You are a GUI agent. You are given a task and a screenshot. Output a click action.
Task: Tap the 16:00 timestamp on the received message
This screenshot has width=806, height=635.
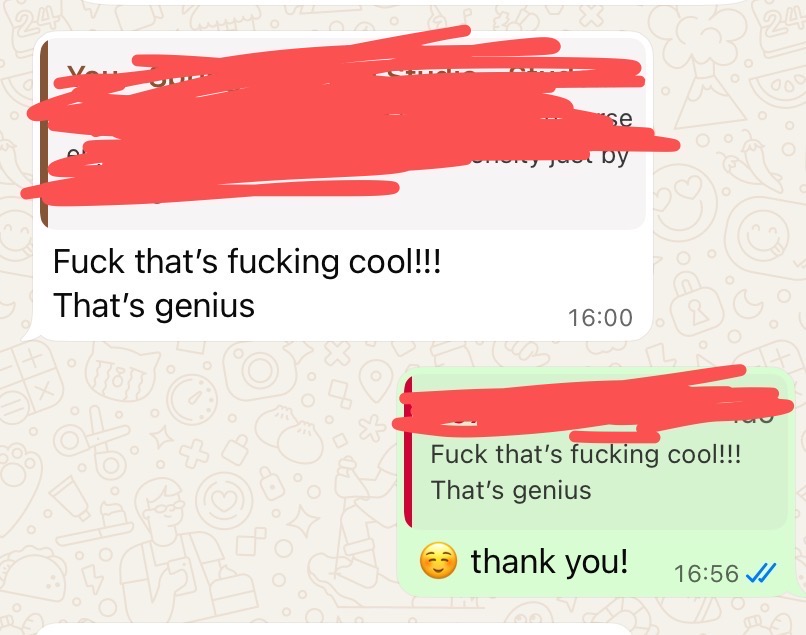600,318
